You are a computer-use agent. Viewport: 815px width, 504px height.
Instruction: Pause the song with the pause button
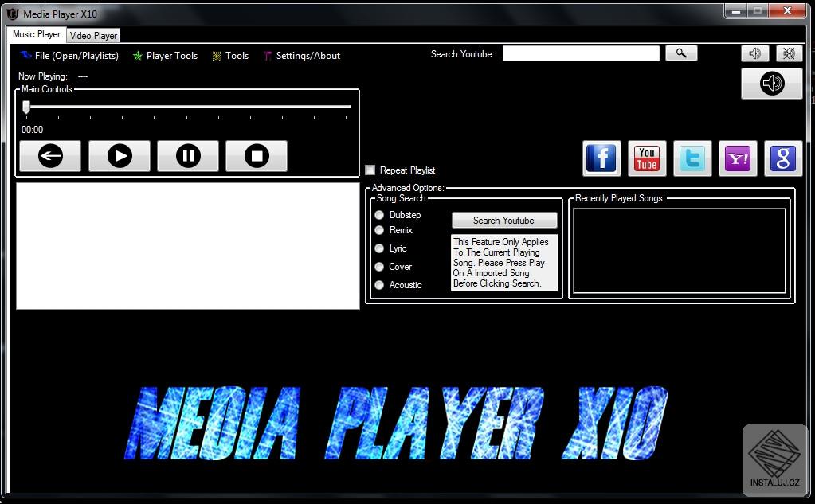187,156
